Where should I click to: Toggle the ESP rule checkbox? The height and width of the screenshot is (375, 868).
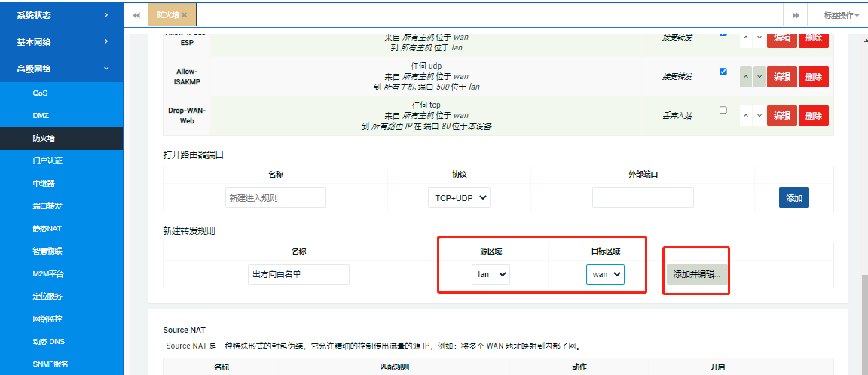coord(723,33)
